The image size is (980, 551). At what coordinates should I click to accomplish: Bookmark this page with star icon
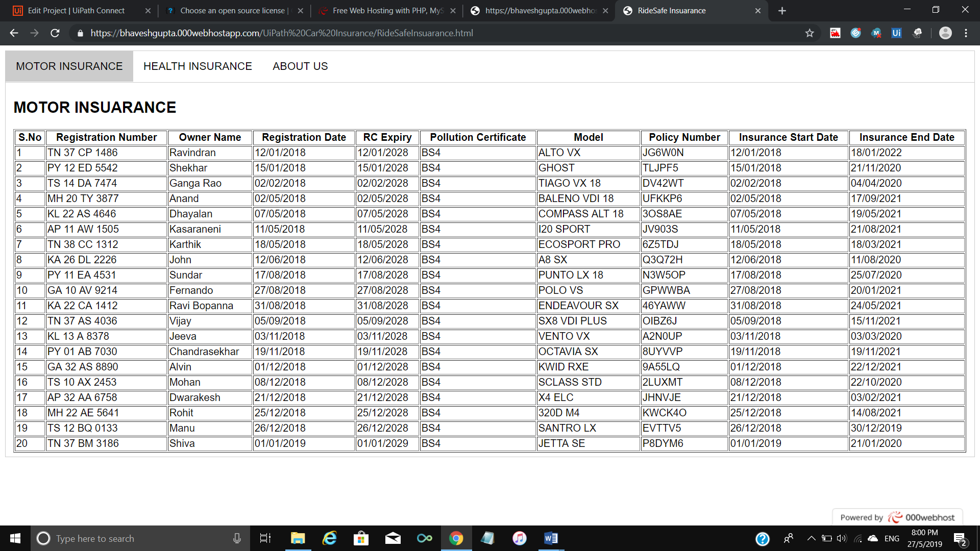point(810,33)
